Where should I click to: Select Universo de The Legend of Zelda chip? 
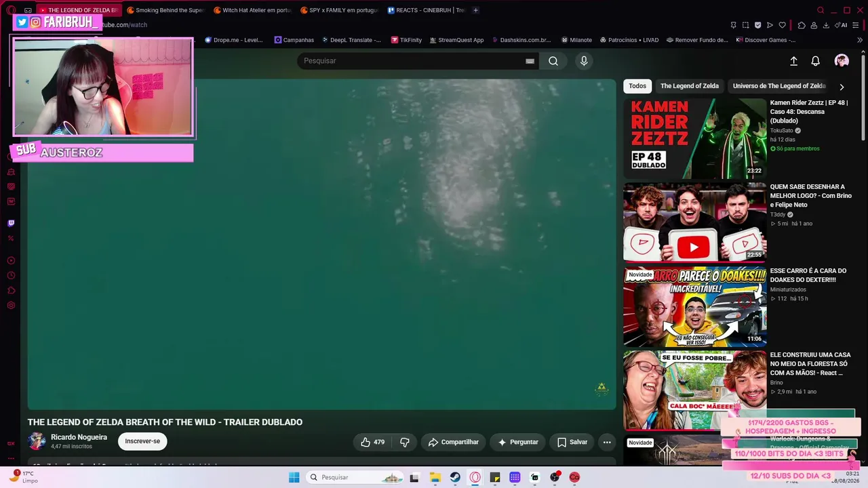click(x=779, y=86)
